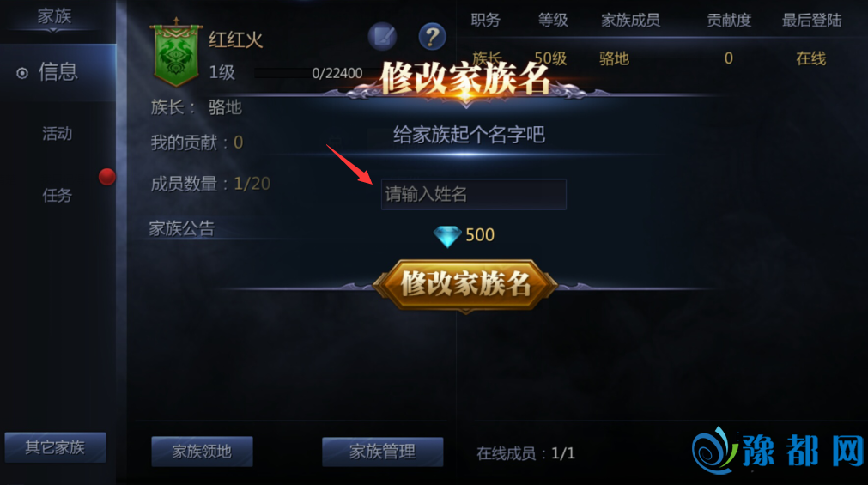The image size is (868, 485).
Task: Sort members by 等级 column header
Action: coord(553,21)
